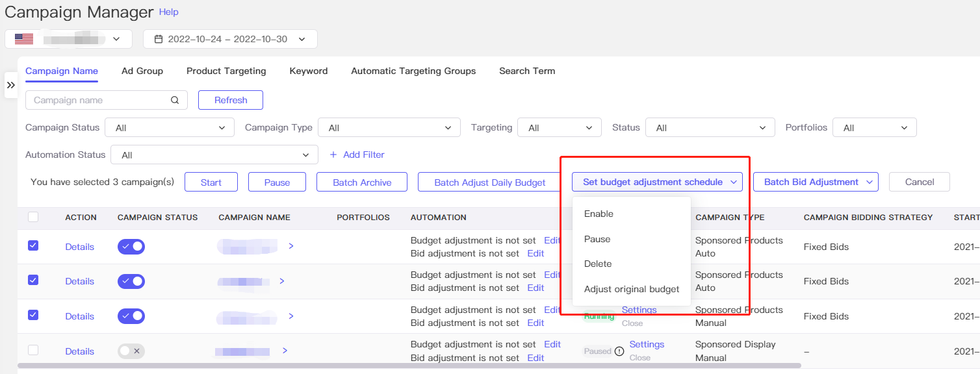Screen dimensions: 980x374
Task: Click the Refresh button
Action: coord(230,100)
